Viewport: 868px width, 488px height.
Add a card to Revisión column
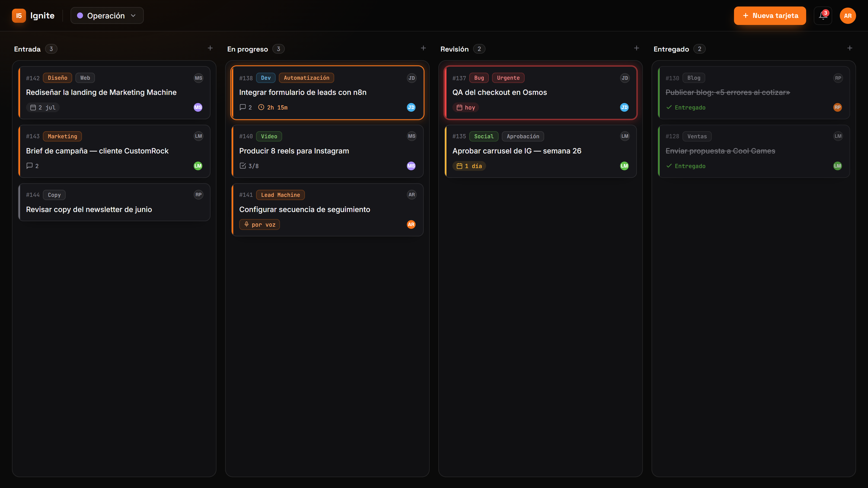tap(636, 48)
